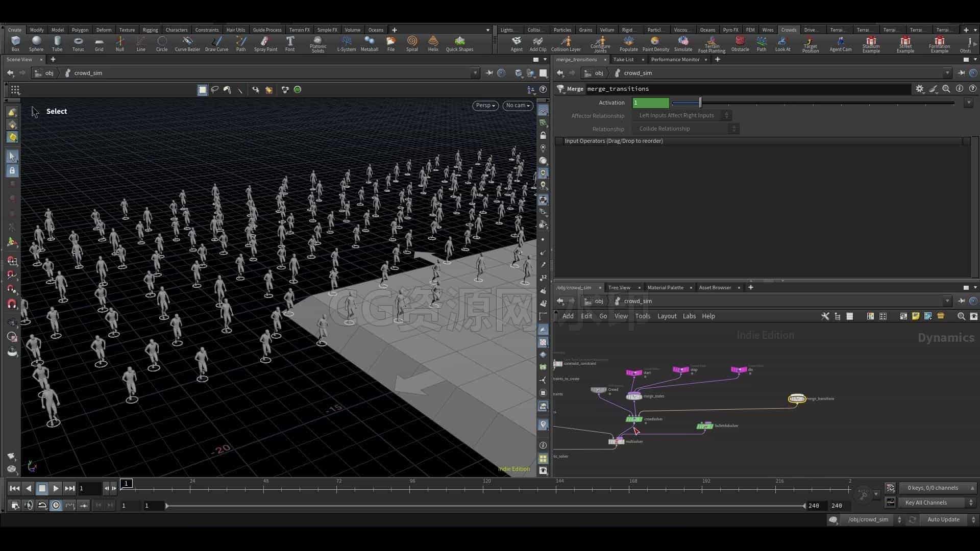
Task: Choose the Obstacle crowd tool
Action: (740, 44)
